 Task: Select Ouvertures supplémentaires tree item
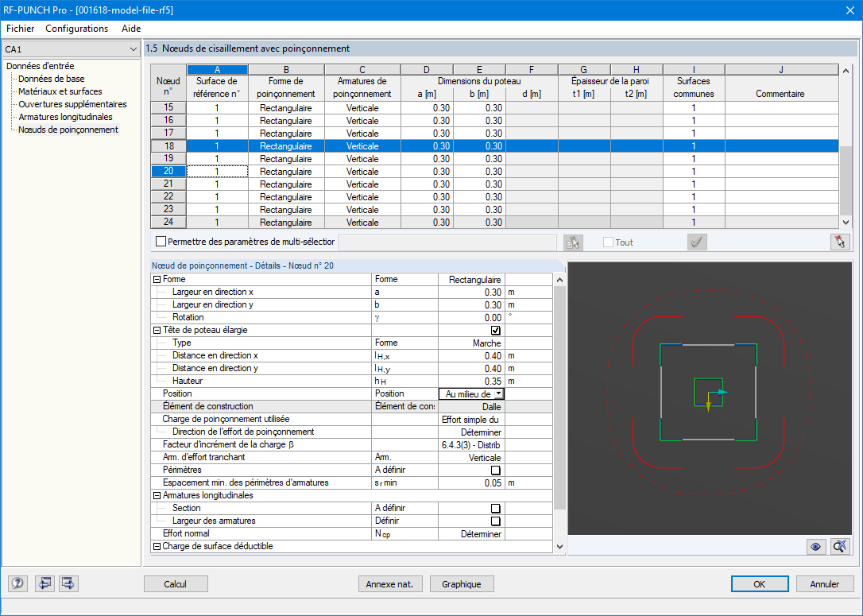pyautogui.click(x=72, y=104)
